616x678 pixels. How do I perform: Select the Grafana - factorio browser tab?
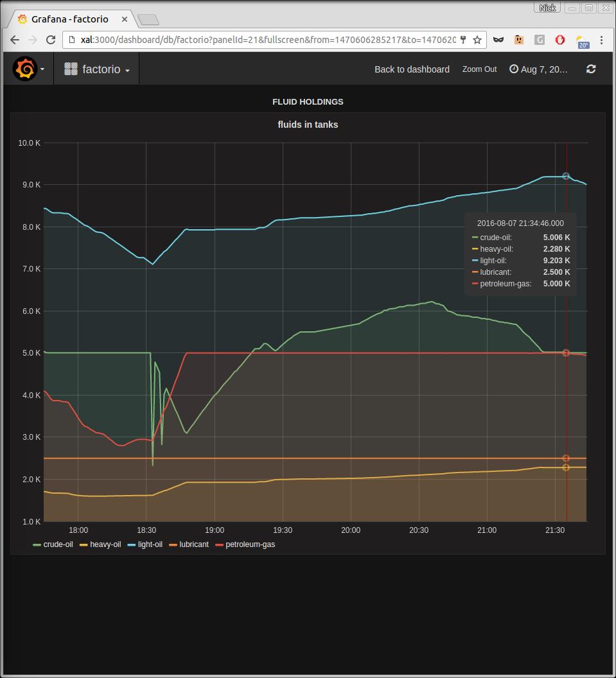click(70, 19)
